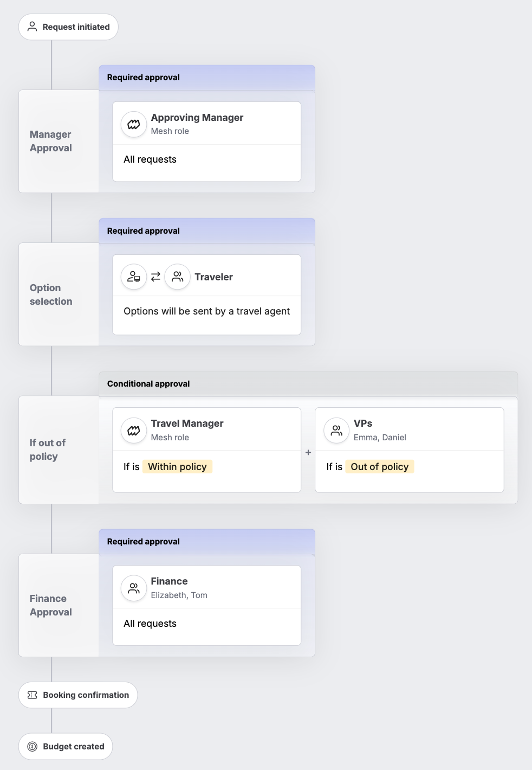Click the group icon next to Traveler label
This screenshot has width=532, height=770.
pos(177,277)
